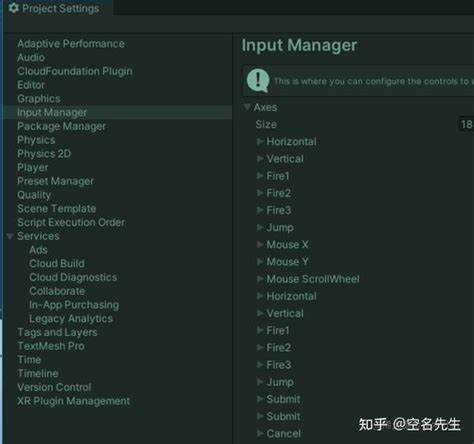Click the info exclamation icon in Input Manager
Screen dimensions: 474x444
point(258,81)
